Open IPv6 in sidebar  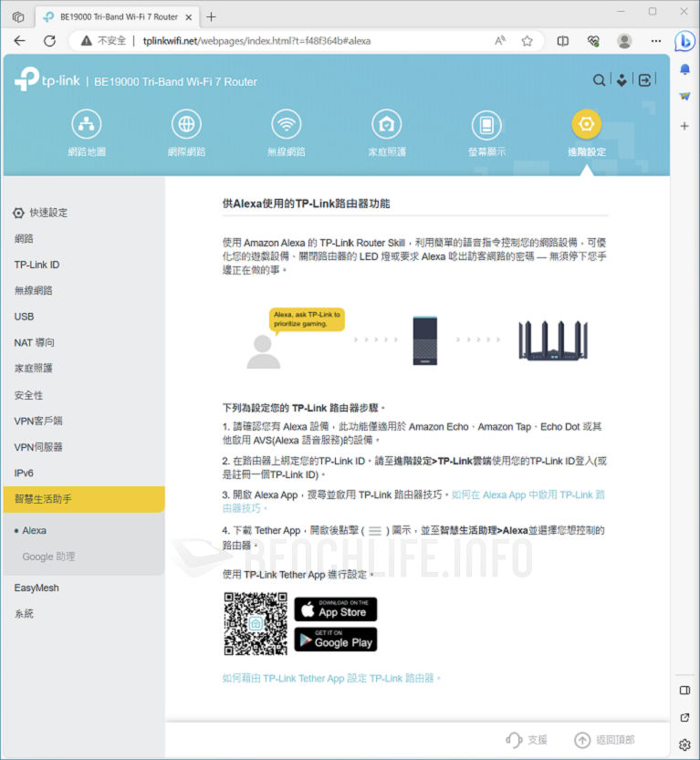click(x=24, y=473)
